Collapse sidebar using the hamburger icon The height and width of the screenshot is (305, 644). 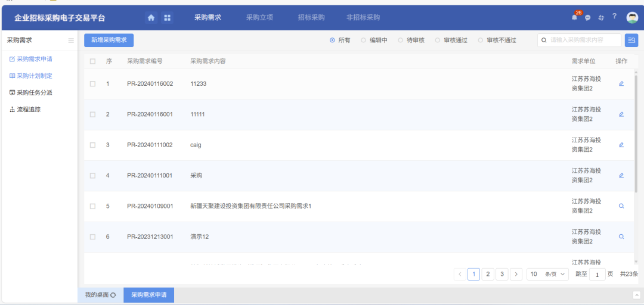[71, 41]
